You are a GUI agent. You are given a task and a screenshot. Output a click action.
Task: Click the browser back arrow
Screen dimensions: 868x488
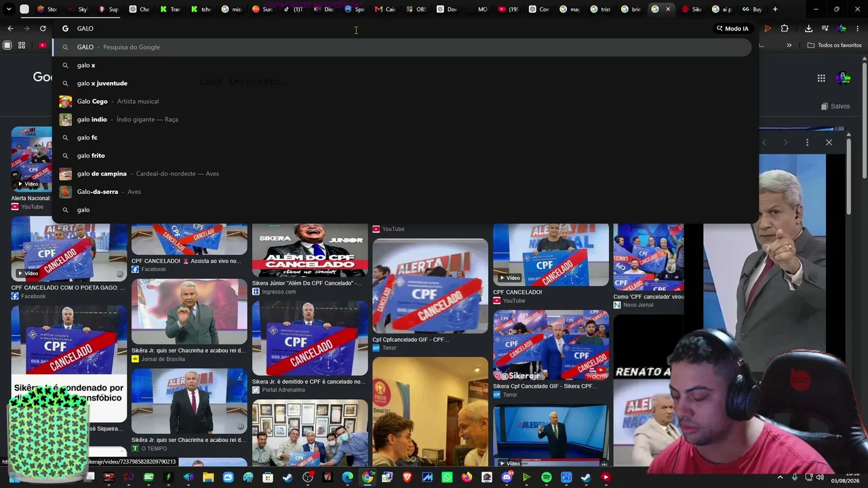pyautogui.click(x=10, y=28)
